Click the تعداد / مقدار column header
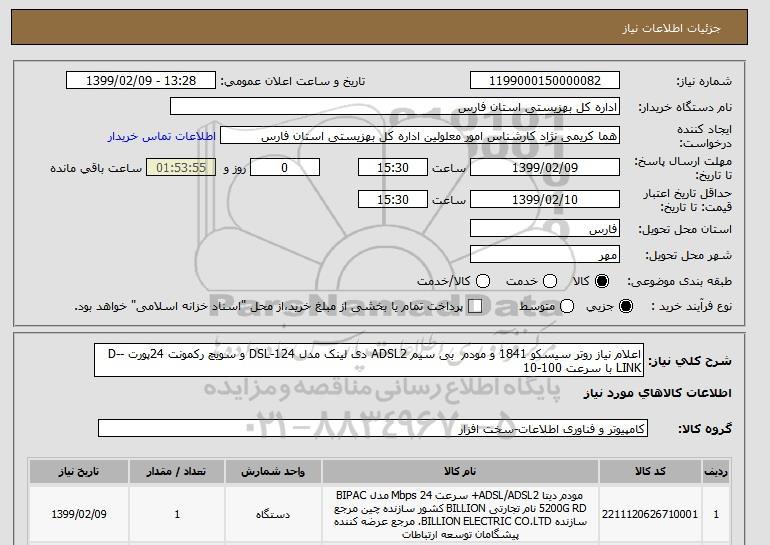Viewport: 770px width, 545px height. pos(177,471)
